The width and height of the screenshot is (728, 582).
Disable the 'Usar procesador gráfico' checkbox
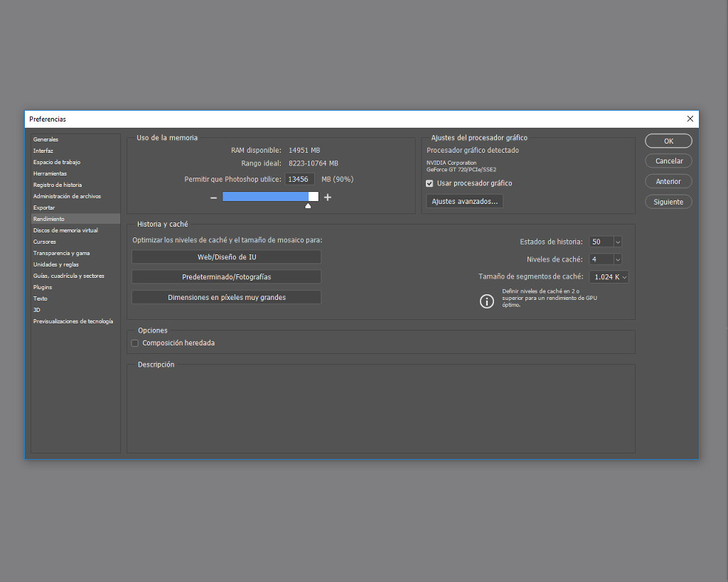point(429,183)
